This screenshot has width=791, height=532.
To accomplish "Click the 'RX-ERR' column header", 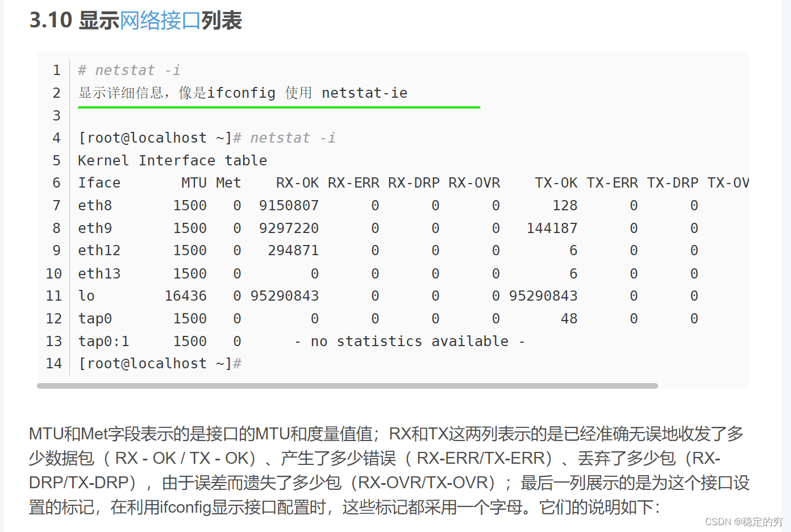I will 353,182.
